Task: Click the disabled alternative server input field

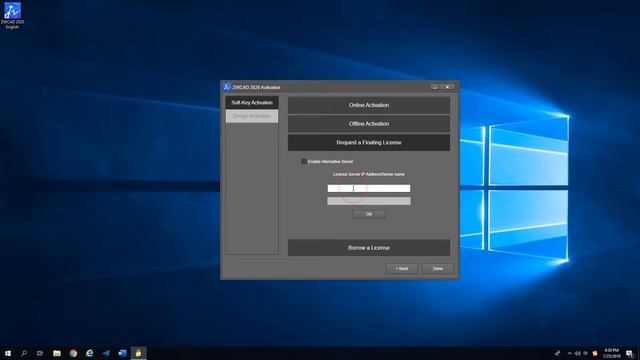Action: click(x=369, y=201)
